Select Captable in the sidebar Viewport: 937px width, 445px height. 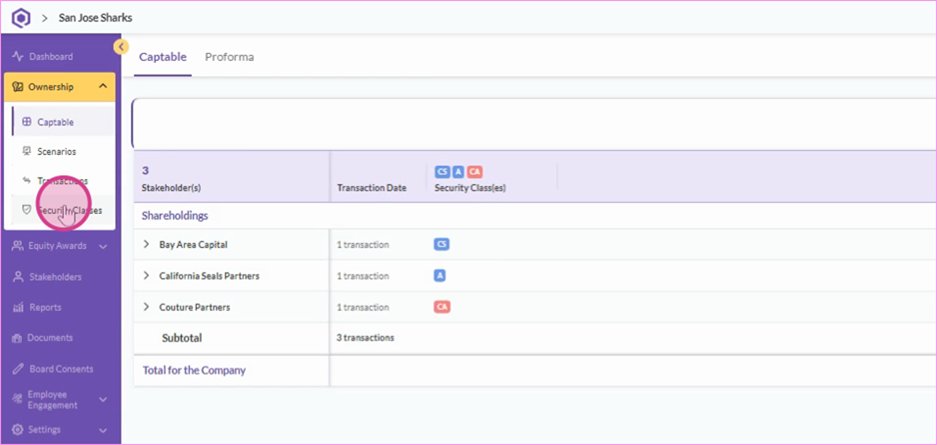56,122
